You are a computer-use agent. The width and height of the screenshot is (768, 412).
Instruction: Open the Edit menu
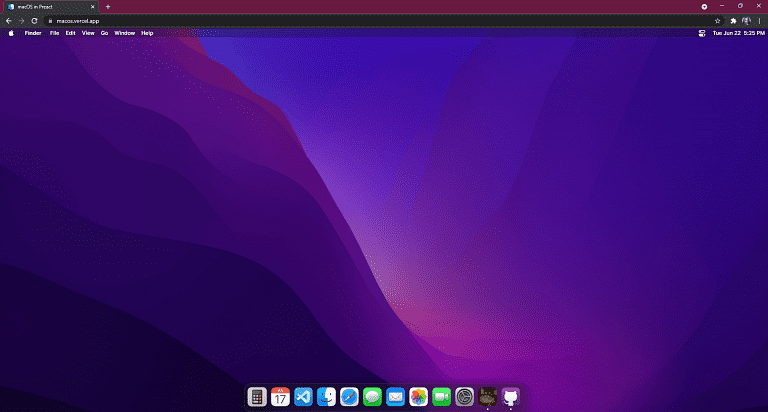point(71,33)
